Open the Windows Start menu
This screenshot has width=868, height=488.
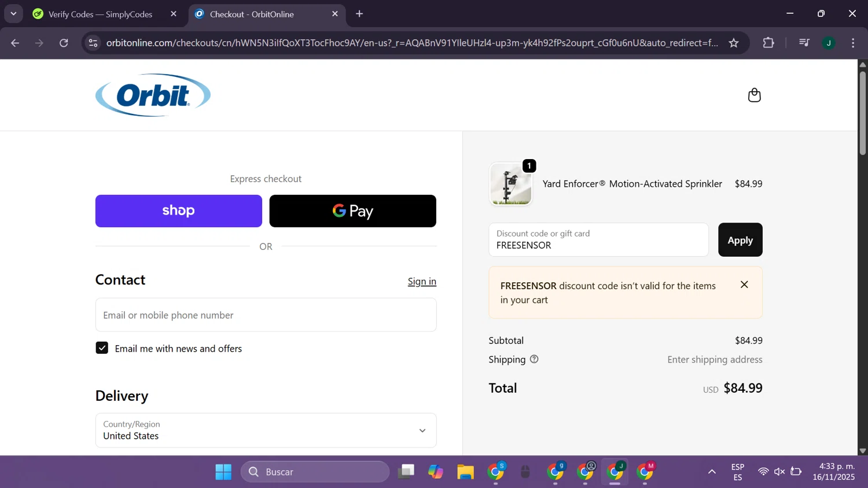pyautogui.click(x=223, y=472)
